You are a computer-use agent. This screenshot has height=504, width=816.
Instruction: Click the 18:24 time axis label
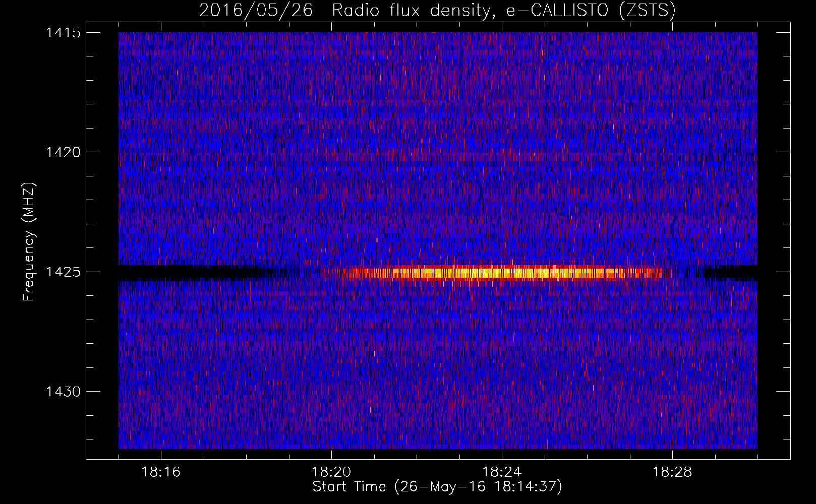(x=502, y=472)
